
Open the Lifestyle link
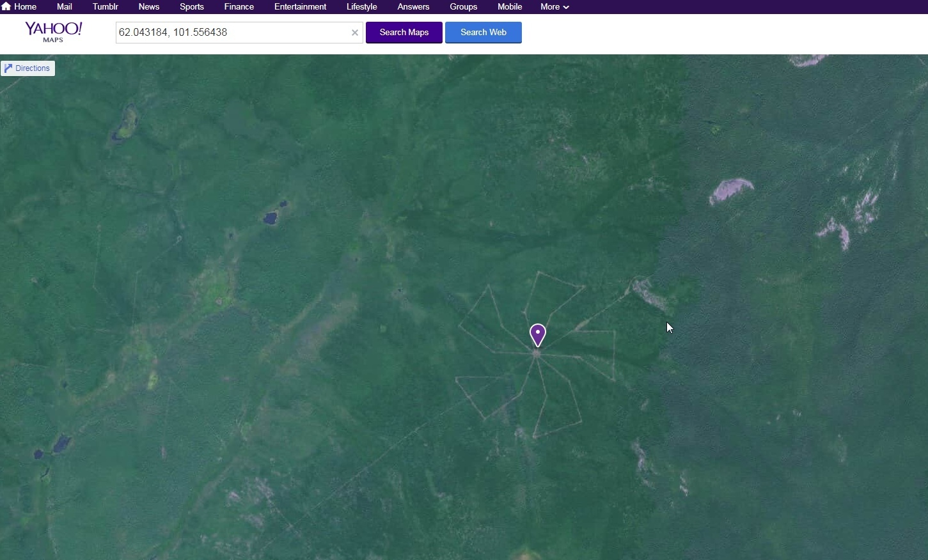pos(361,6)
